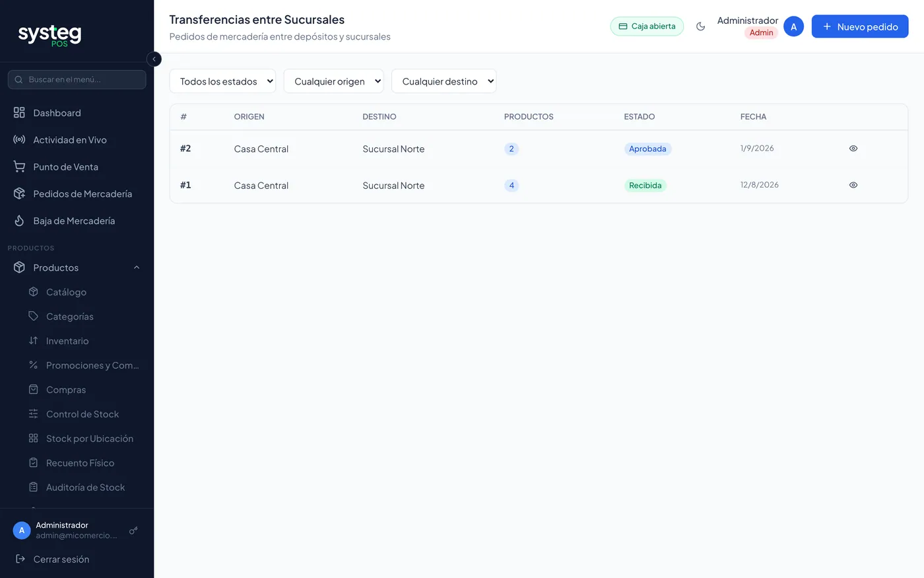Screen dimensions: 924x578
Task: Click Casa Central in row #2
Action: (261, 149)
